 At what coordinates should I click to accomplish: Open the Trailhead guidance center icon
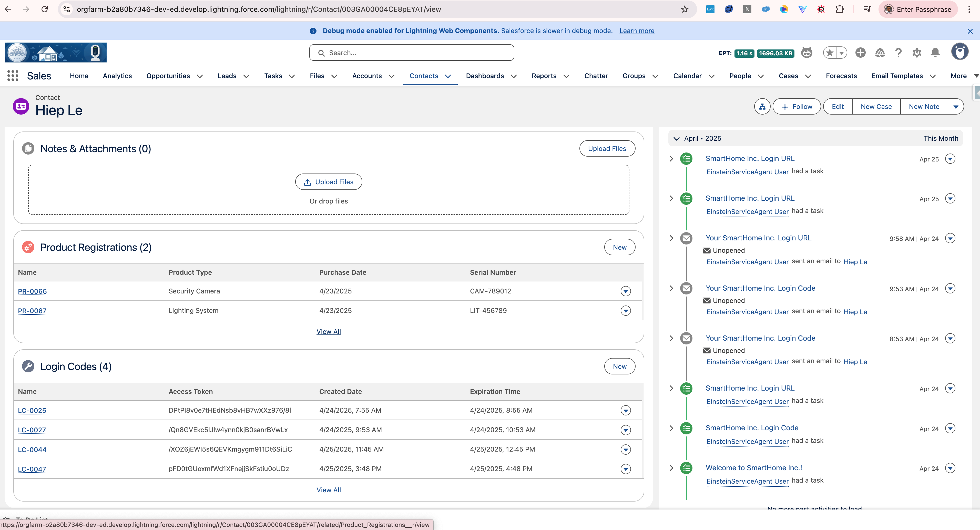880,53
